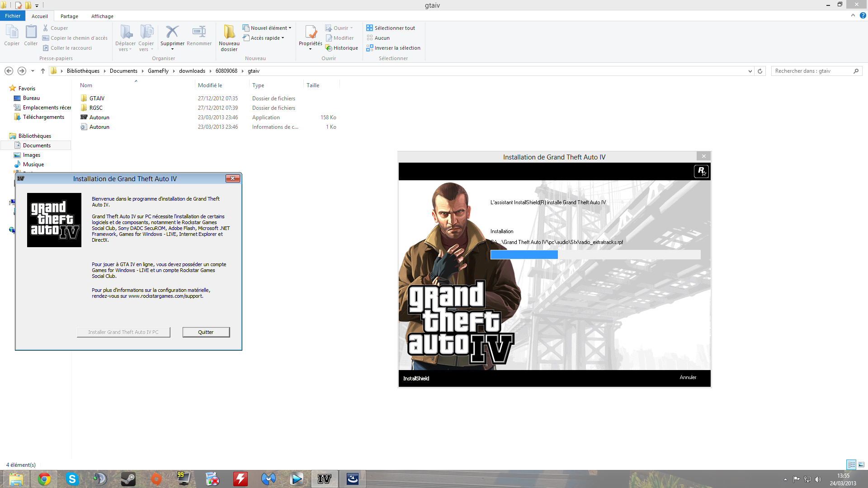Click Copier le chemin d'accès
The image size is (868, 488).
pyautogui.click(x=75, y=38)
